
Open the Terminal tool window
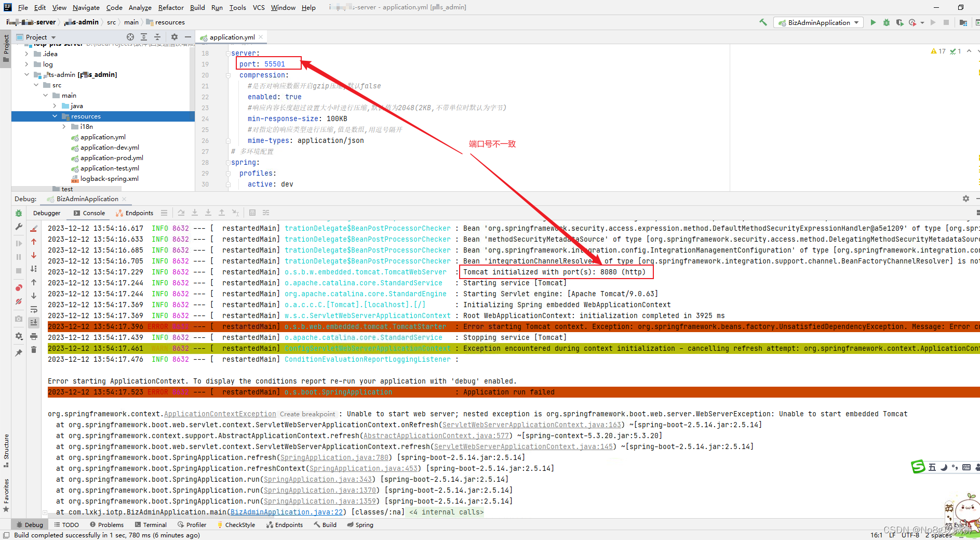point(150,524)
